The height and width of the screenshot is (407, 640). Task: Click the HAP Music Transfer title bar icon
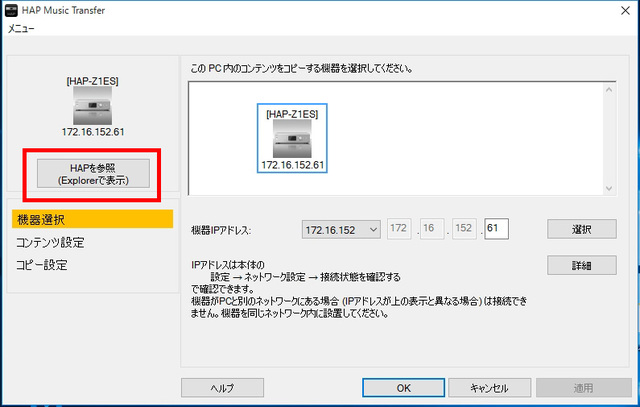click(11, 10)
